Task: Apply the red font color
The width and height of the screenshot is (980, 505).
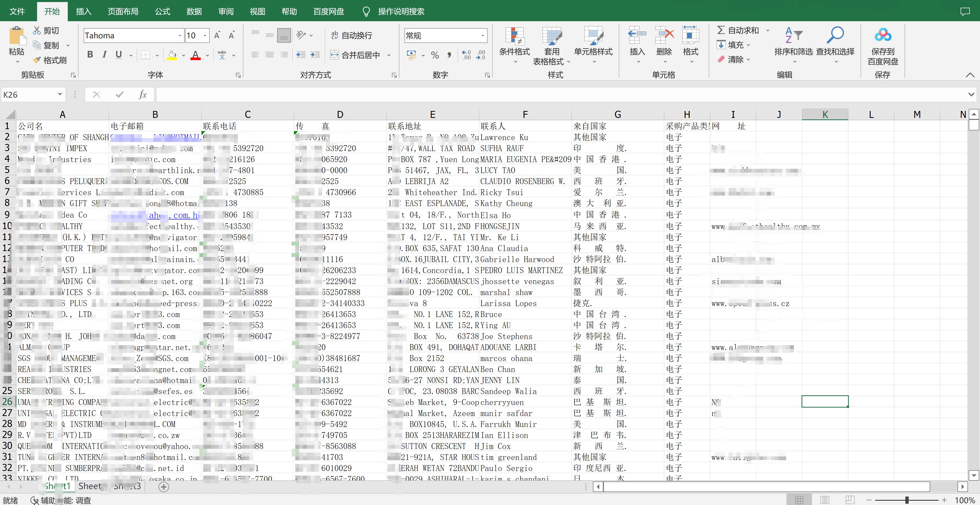Action: click(196, 55)
